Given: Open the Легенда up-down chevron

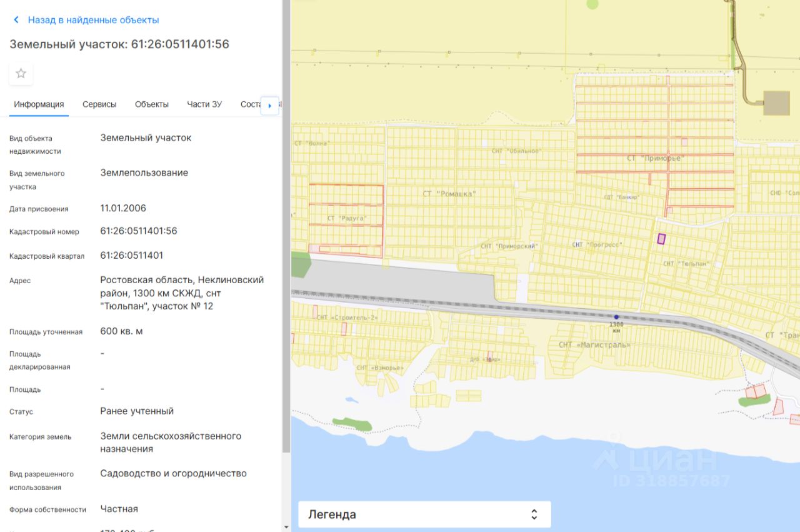Looking at the screenshot, I should click(534, 514).
